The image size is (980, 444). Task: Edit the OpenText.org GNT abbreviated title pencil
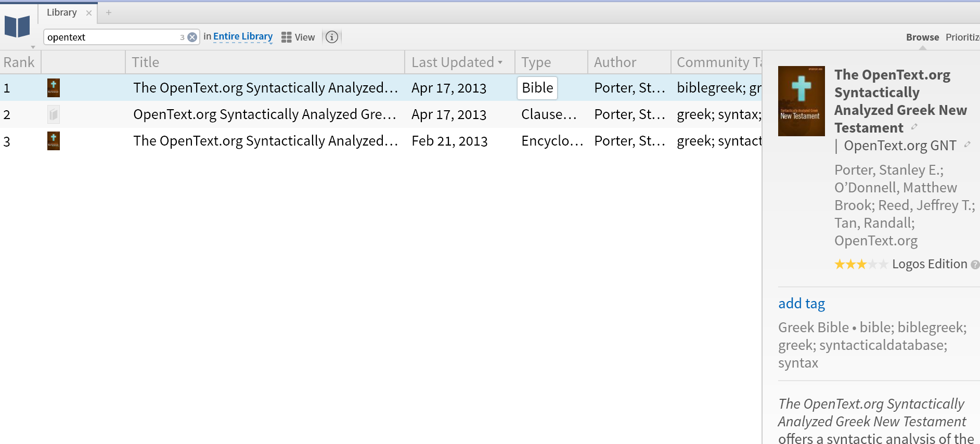click(x=967, y=145)
